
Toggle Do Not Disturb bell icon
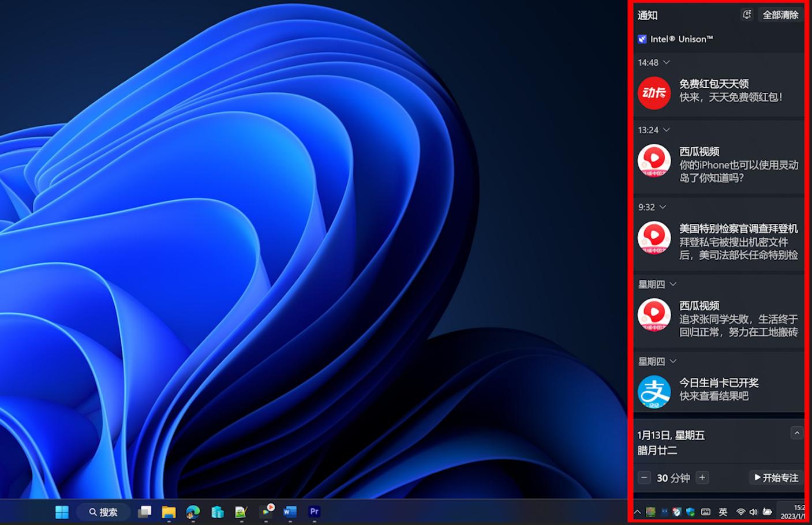point(746,15)
